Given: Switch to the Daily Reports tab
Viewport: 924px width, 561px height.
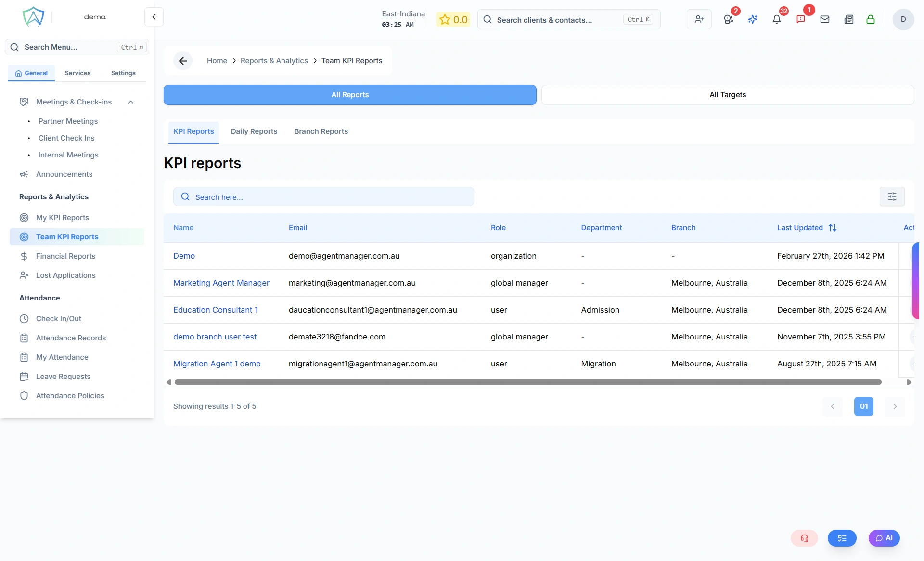Looking at the screenshot, I should (254, 131).
